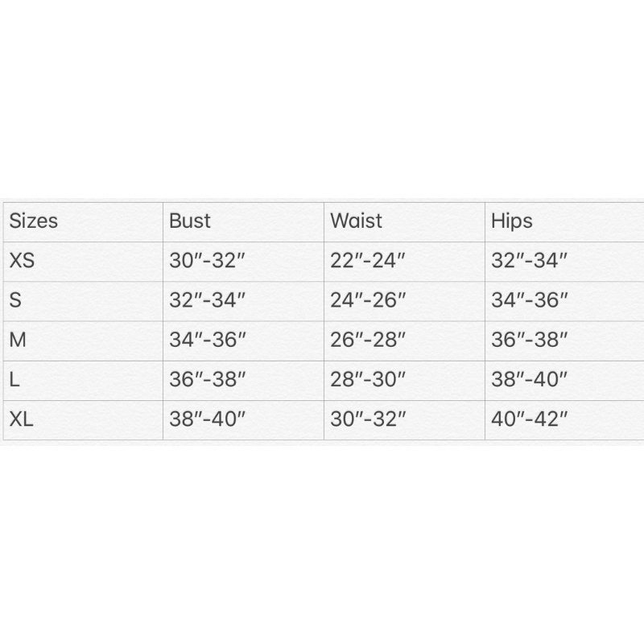Click the M waist cell 26″-28″
The height and width of the screenshot is (644, 644).
click(x=368, y=340)
